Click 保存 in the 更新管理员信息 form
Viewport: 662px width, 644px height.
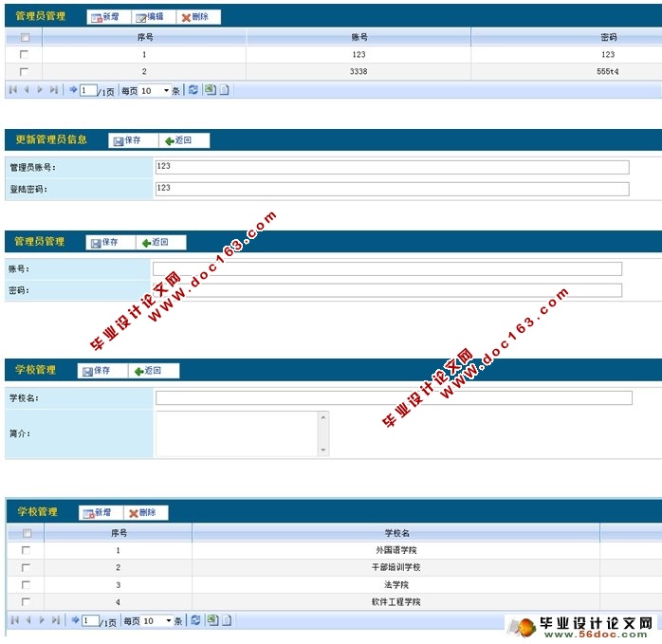pyautogui.click(x=133, y=140)
